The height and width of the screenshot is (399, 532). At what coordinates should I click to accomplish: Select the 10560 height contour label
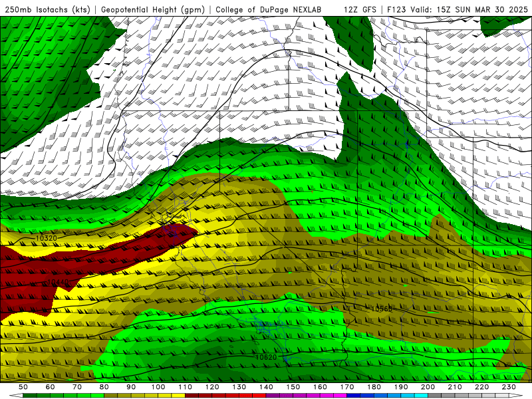click(381, 309)
